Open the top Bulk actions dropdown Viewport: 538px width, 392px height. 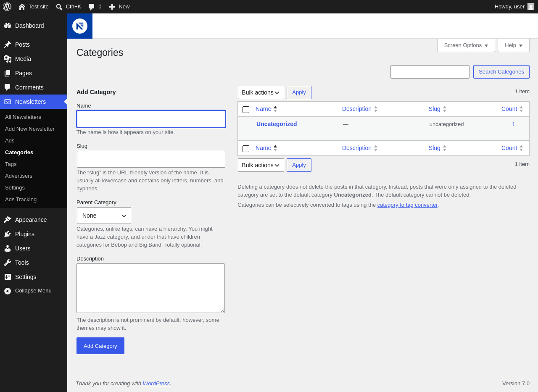pyautogui.click(x=261, y=92)
